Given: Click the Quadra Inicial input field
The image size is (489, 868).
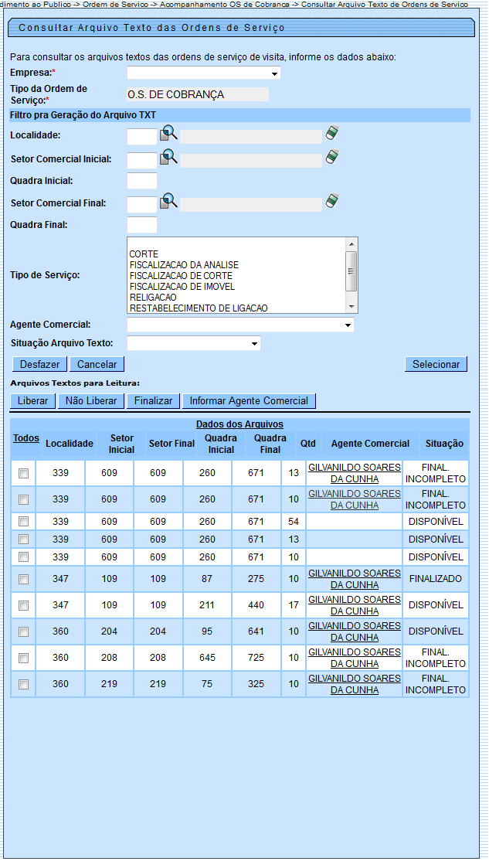Looking at the screenshot, I should coord(142,181).
